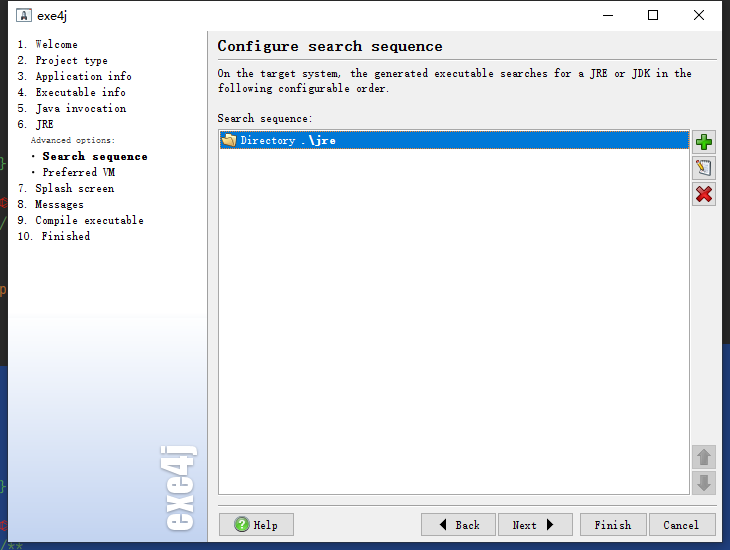Open Preferred VM advanced option
This screenshot has width=730, height=550.
click(x=78, y=172)
